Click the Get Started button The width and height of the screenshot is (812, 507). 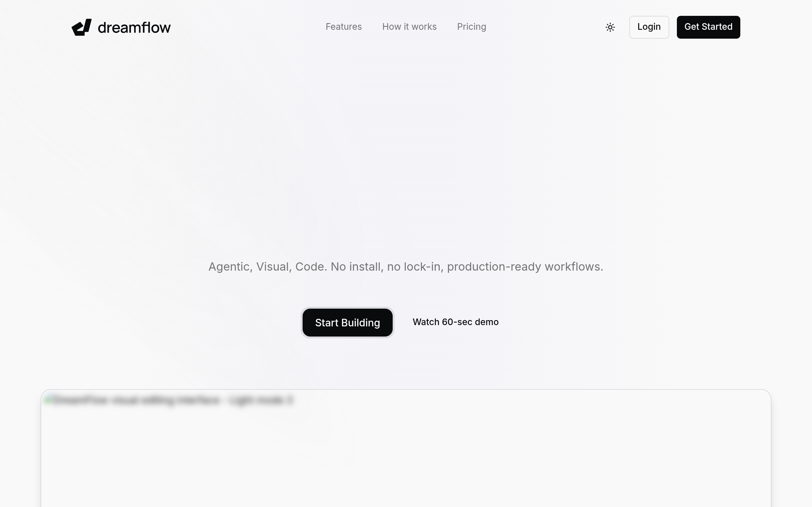(x=708, y=27)
